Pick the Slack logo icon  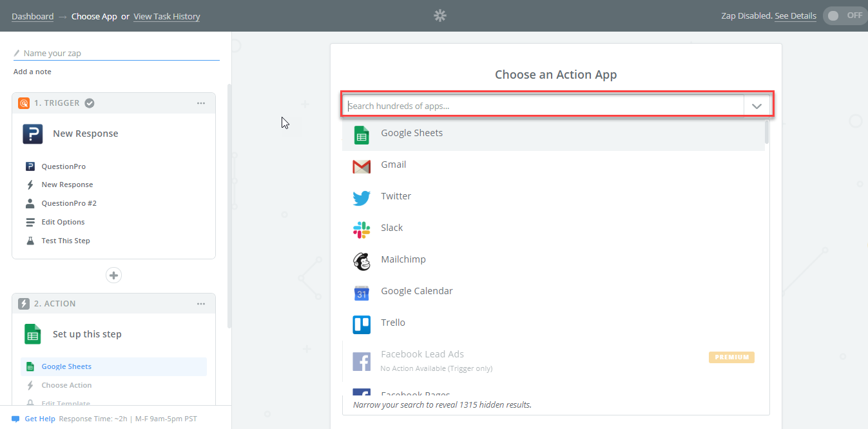[x=362, y=230]
